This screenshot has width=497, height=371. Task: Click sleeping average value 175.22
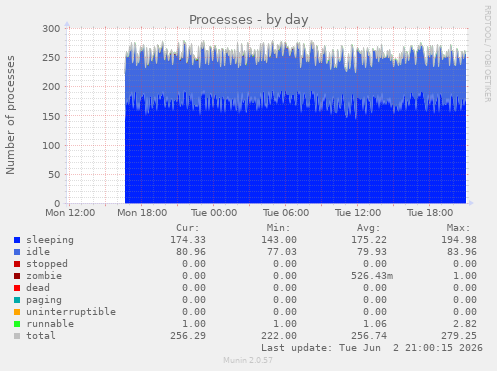pos(369,240)
